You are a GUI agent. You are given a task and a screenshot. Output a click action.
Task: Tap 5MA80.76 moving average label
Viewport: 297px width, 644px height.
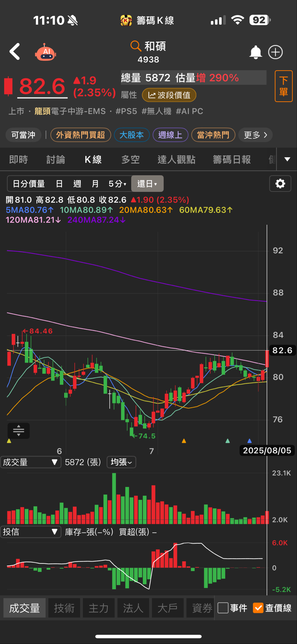(x=30, y=210)
